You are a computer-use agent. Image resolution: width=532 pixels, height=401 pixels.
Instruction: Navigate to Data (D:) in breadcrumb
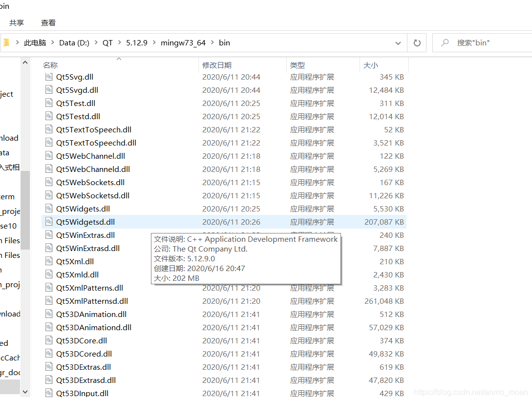74,43
